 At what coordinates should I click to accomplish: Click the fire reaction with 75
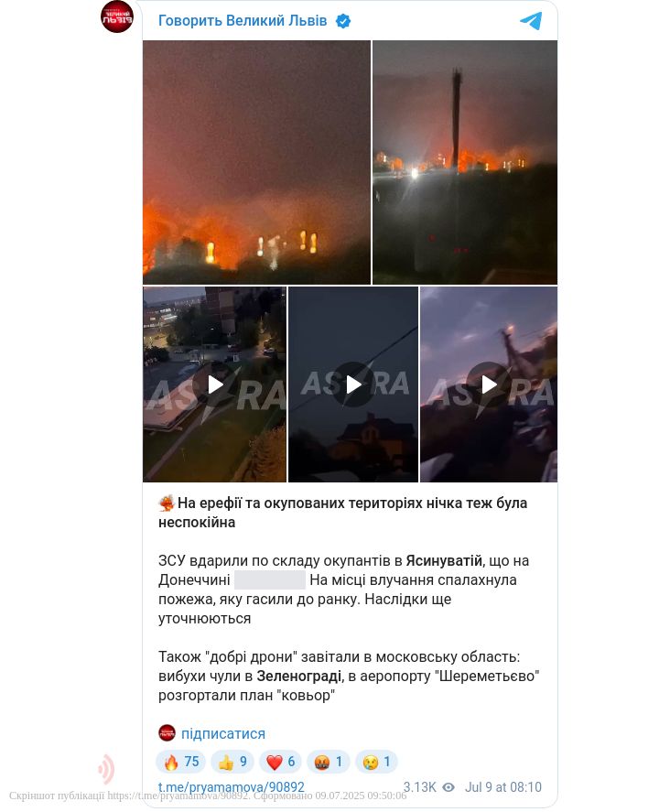coord(180,762)
